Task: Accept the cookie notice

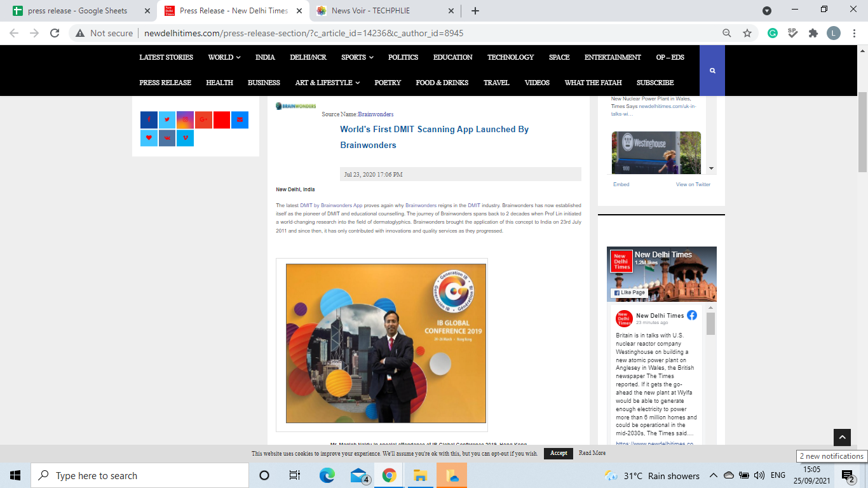Action: 559,453
